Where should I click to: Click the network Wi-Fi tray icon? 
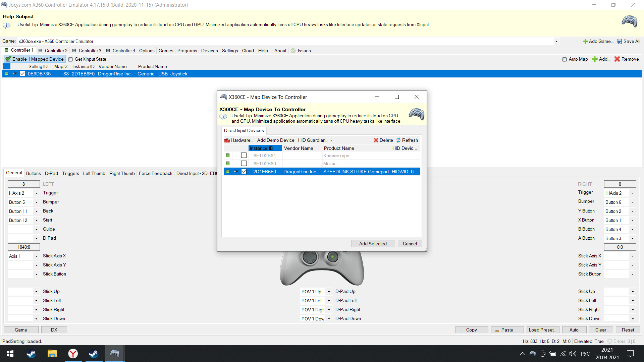563,354
